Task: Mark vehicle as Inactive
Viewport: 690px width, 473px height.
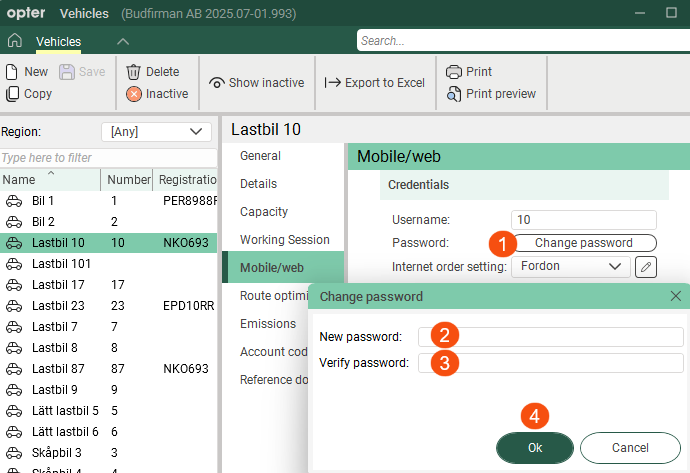Action: click(x=157, y=94)
